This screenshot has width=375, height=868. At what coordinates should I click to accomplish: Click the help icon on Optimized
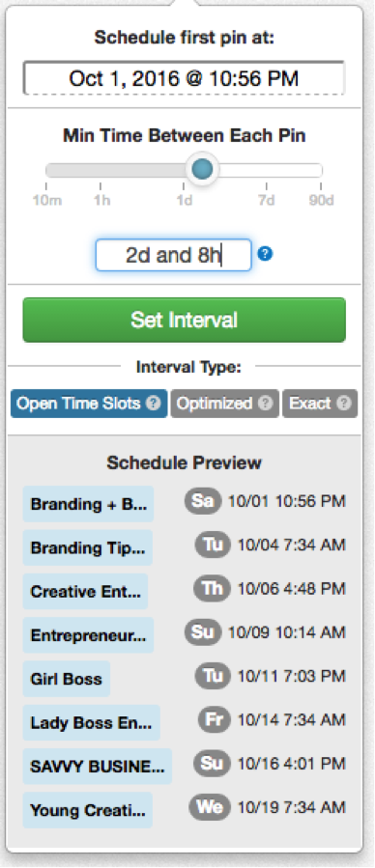266,403
